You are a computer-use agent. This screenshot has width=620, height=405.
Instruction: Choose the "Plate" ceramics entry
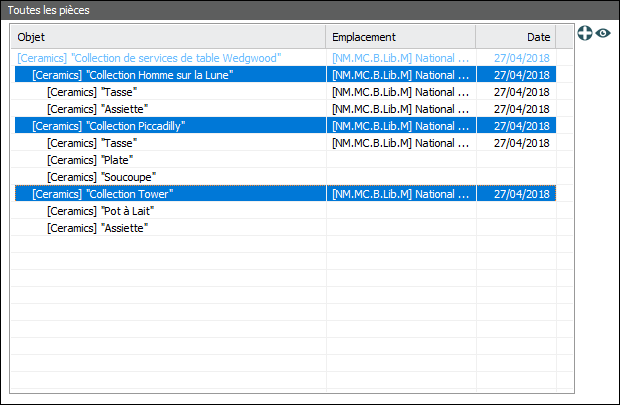(x=90, y=160)
